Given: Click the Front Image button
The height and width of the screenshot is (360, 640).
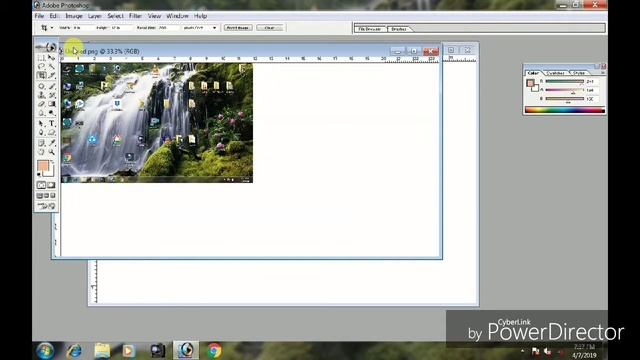Looking at the screenshot, I should (x=238, y=28).
